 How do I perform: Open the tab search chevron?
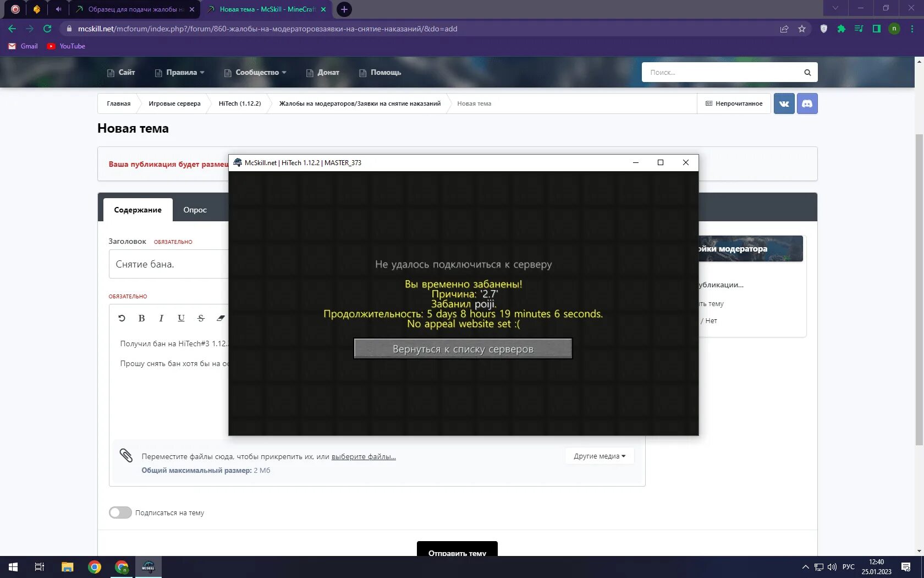click(x=835, y=8)
